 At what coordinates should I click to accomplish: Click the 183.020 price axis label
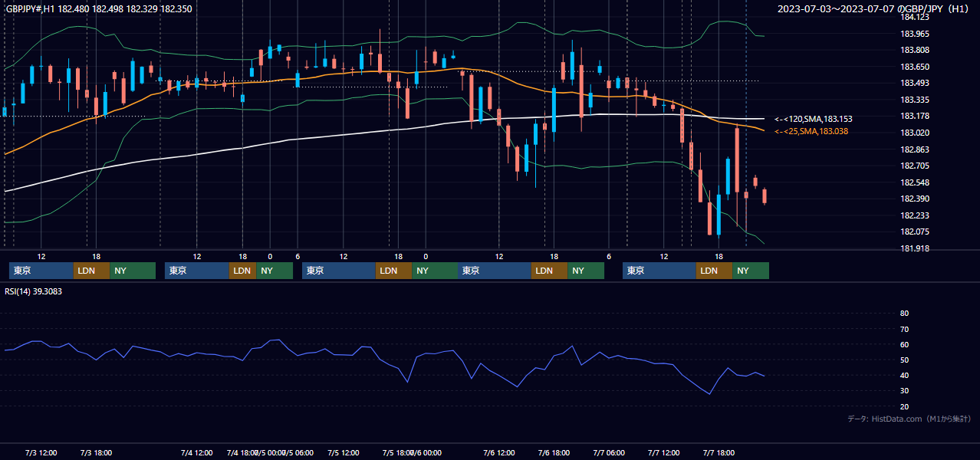pyautogui.click(x=914, y=133)
